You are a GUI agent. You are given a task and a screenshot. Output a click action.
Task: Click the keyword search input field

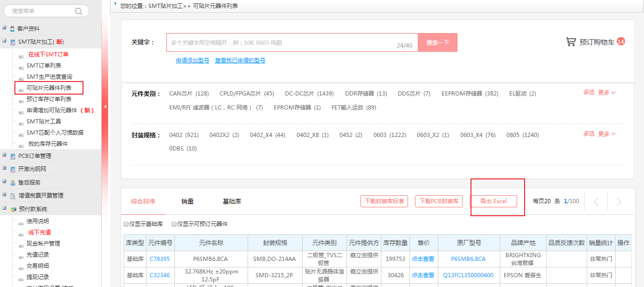[280, 42]
